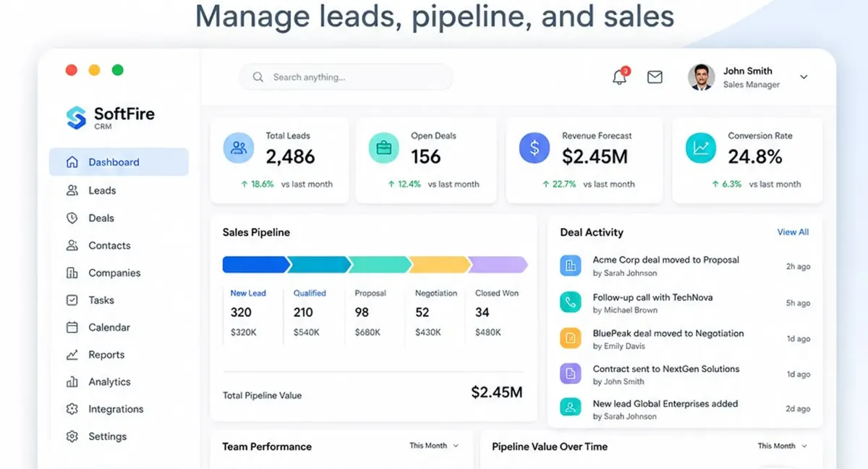Open Reports from the sidebar

[x=106, y=355]
